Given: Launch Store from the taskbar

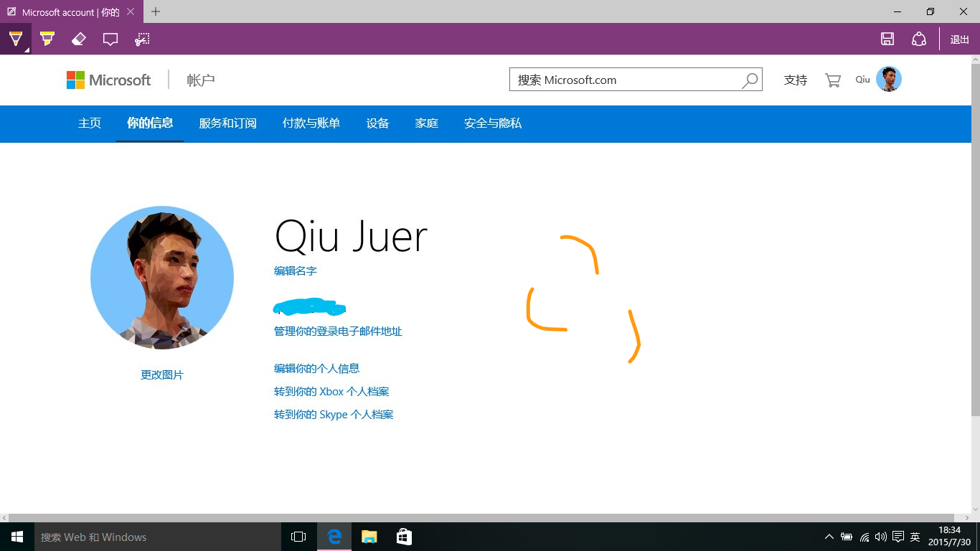Looking at the screenshot, I should pos(404,536).
